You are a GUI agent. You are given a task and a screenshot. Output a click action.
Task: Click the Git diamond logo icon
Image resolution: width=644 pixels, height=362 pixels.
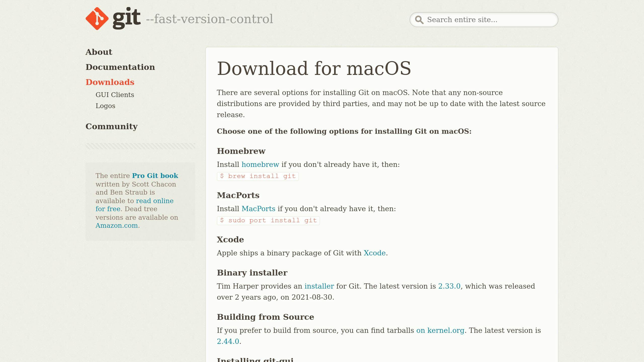[x=97, y=19]
